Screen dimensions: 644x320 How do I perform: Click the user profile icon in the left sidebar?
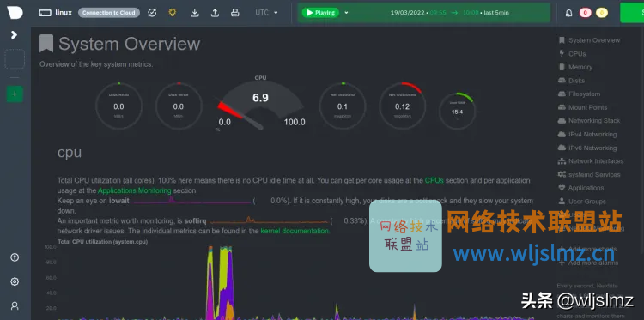coord(15,305)
